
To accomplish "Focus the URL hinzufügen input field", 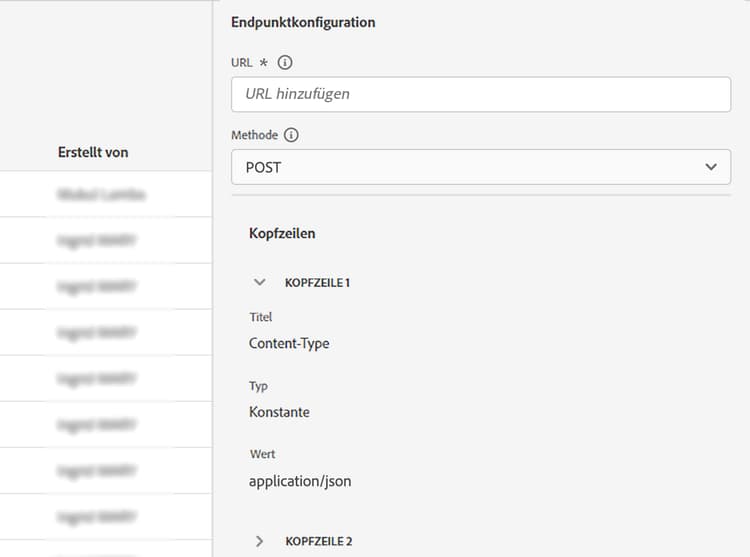I will coord(481,94).
